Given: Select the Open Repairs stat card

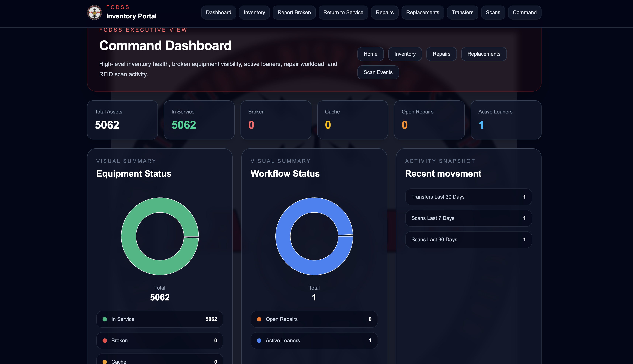Looking at the screenshot, I should click(x=429, y=120).
